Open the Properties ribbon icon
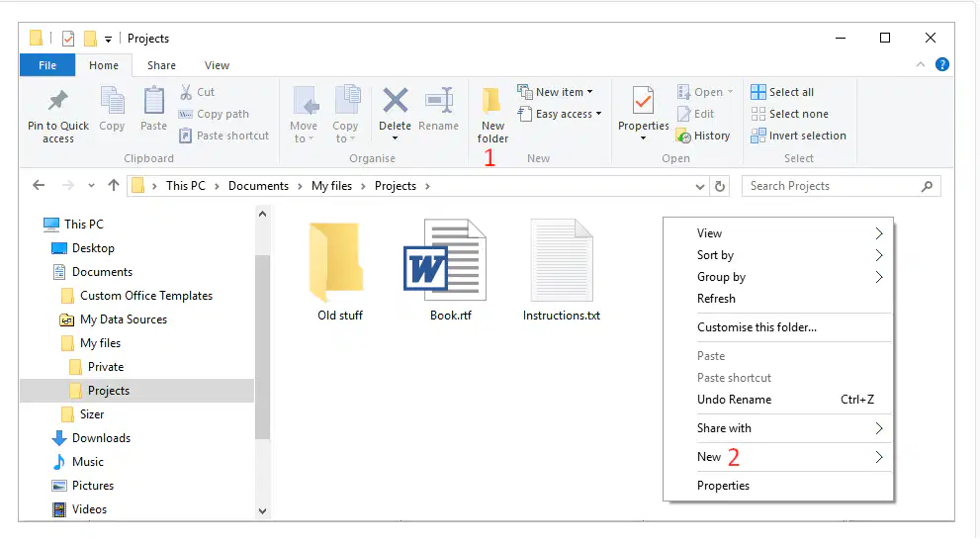 (643, 101)
